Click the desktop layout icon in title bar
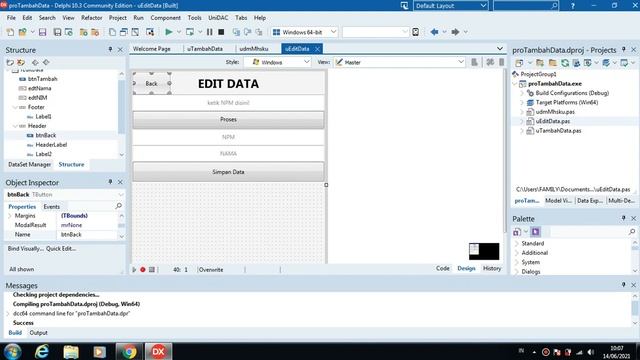The width and height of the screenshot is (640, 360). (x=404, y=6)
